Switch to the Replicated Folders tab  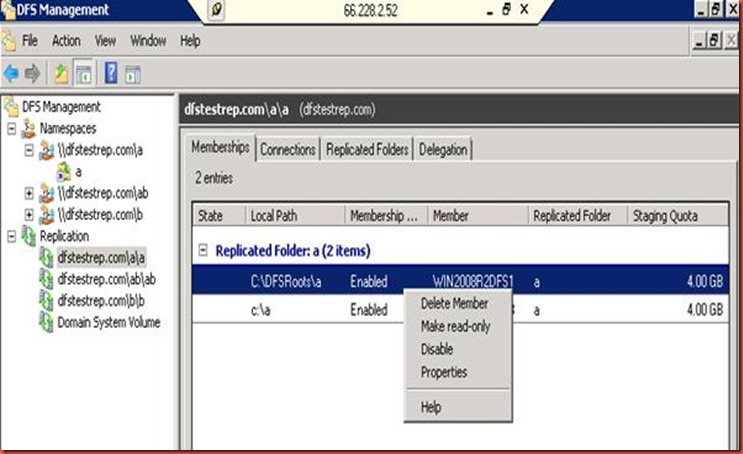(367, 150)
